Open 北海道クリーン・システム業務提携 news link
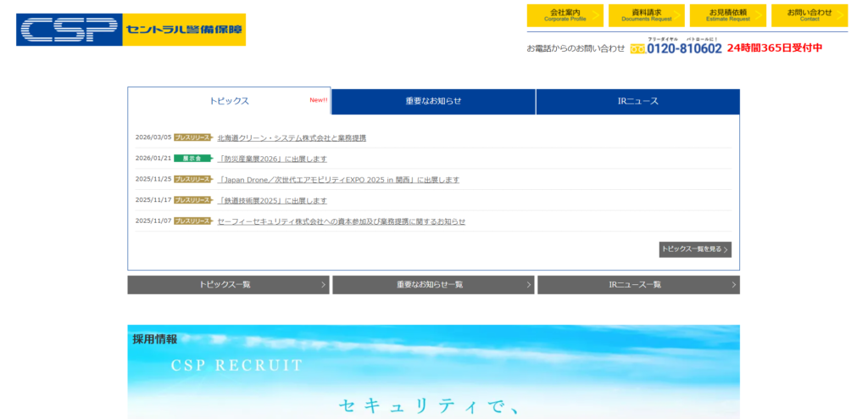 [x=292, y=137]
